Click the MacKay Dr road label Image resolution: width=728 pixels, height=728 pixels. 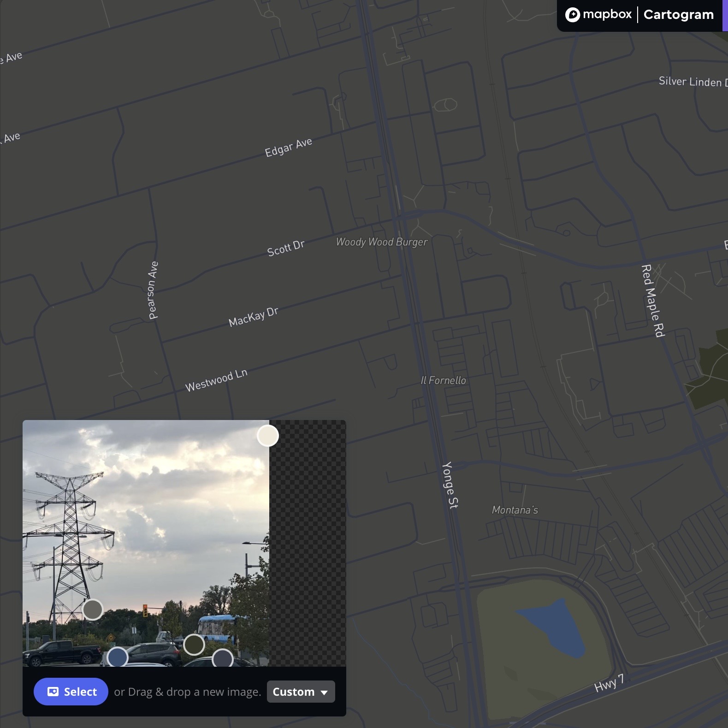coord(254,316)
